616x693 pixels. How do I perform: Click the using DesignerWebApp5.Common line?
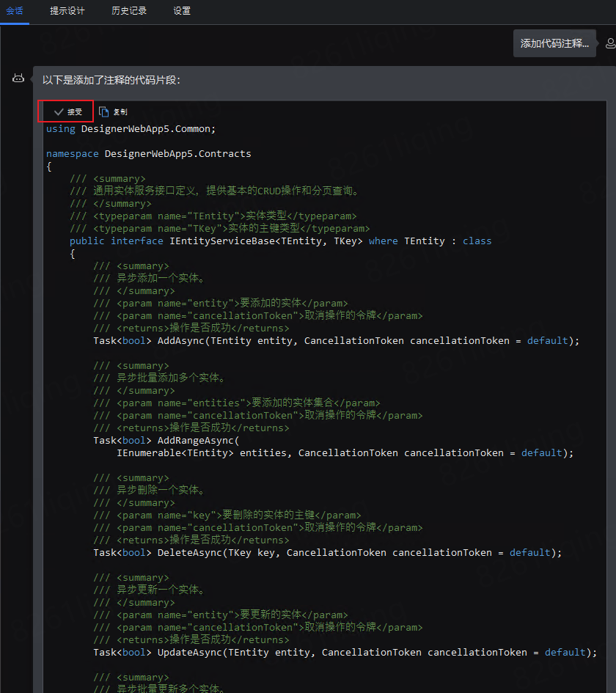131,129
